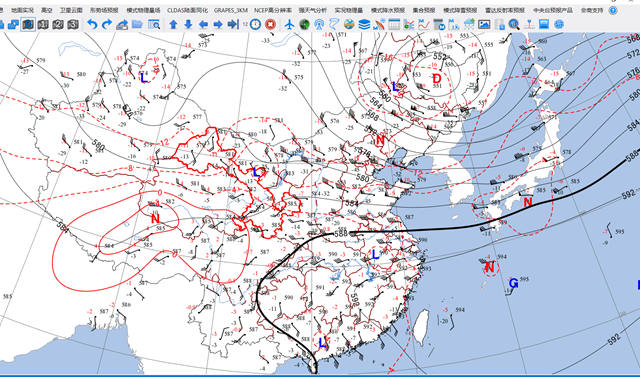Select the stacked layers icon

[x=364, y=24]
